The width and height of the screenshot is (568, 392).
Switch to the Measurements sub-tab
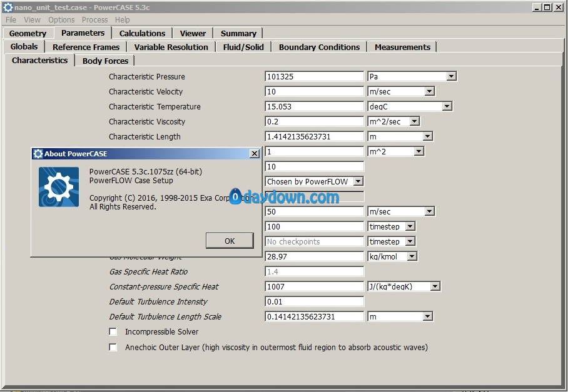point(402,47)
